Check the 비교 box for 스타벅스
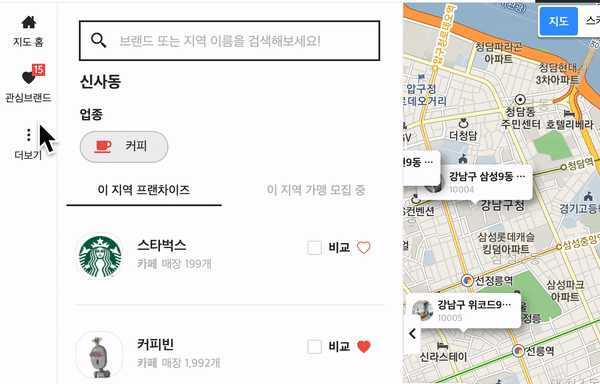Viewport: 600px width, 384px height. click(315, 247)
